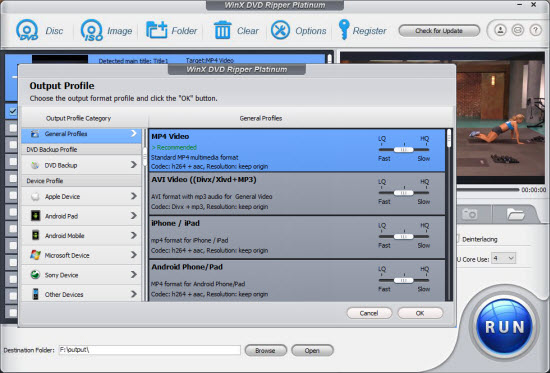Click the video preview thumbnail
Screen dimensions: 550x373
point(501,118)
